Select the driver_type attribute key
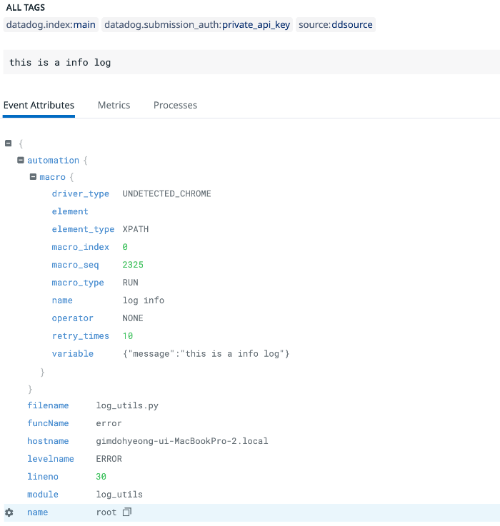Viewport: 500px width, 526px height. pyautogui.click(x=81, y=194)
